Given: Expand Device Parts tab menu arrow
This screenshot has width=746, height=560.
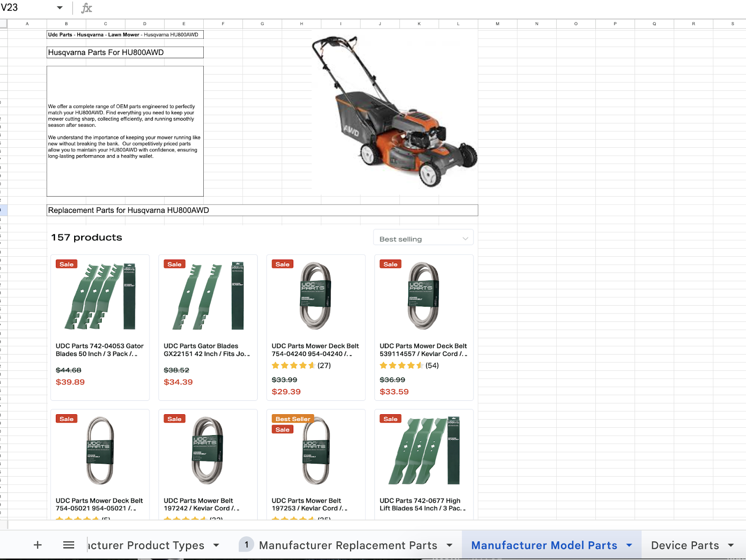Looking at the screenshot, I should [731, 545].
